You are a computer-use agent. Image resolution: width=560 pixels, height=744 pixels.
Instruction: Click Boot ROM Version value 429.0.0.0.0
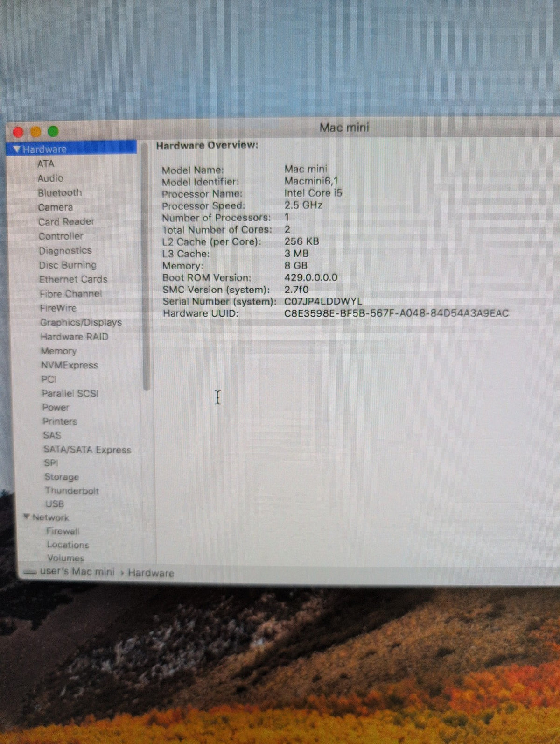(x=311, y=277)
